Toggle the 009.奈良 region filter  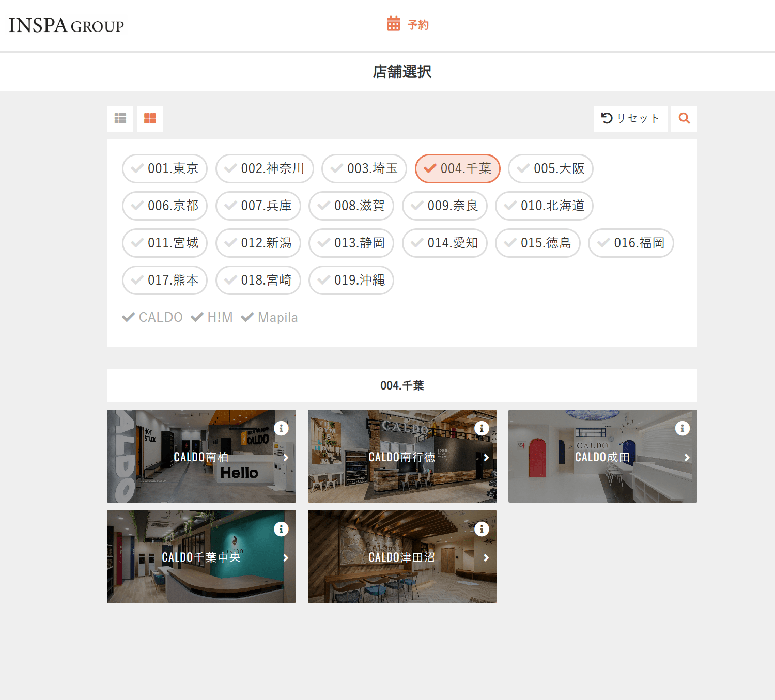click(x=445, y=206)
